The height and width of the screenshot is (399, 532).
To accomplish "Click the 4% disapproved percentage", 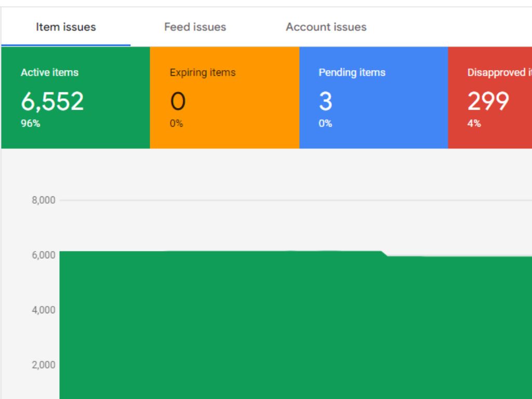I will point(474,124).
